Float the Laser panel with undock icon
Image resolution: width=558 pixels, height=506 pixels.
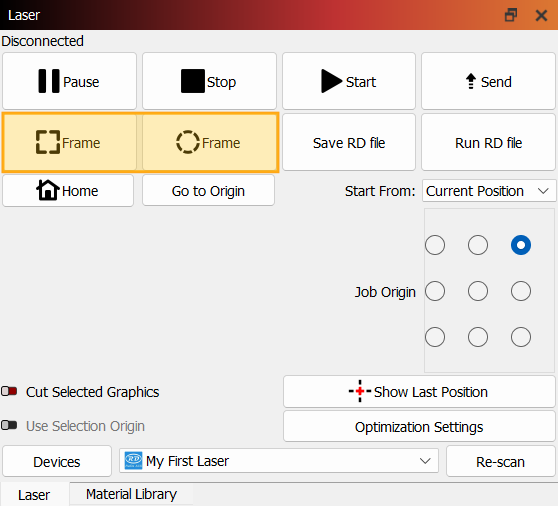(x=511, y=15)
